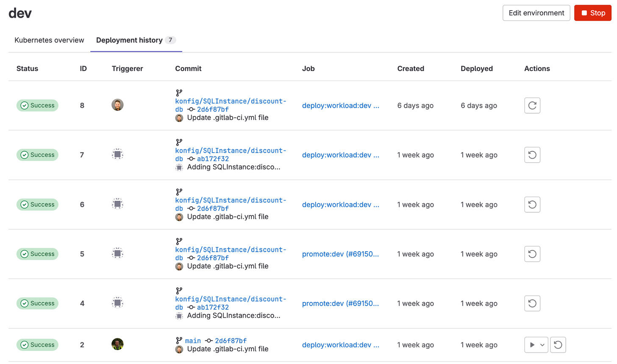Click the rollback icon for deployment 6
Image resolution: width=617 pixels, height=364 pixels.
(x=532, y=205)
